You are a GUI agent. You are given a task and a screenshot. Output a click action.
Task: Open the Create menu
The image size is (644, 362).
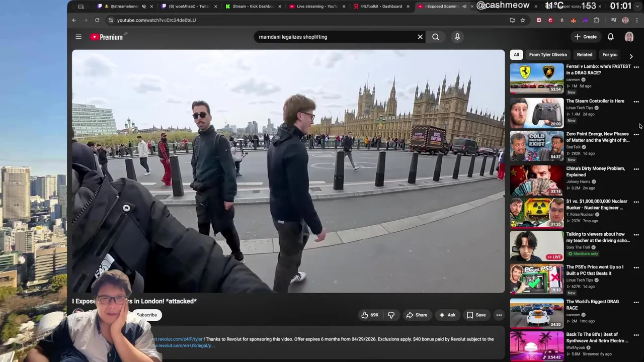point(586,37)
